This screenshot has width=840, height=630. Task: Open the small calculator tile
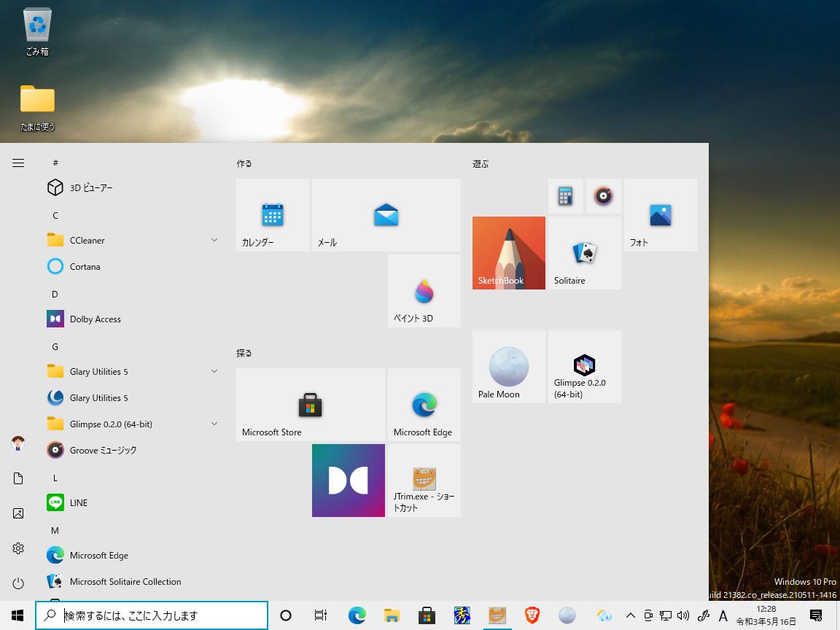[x=566, y=196]
